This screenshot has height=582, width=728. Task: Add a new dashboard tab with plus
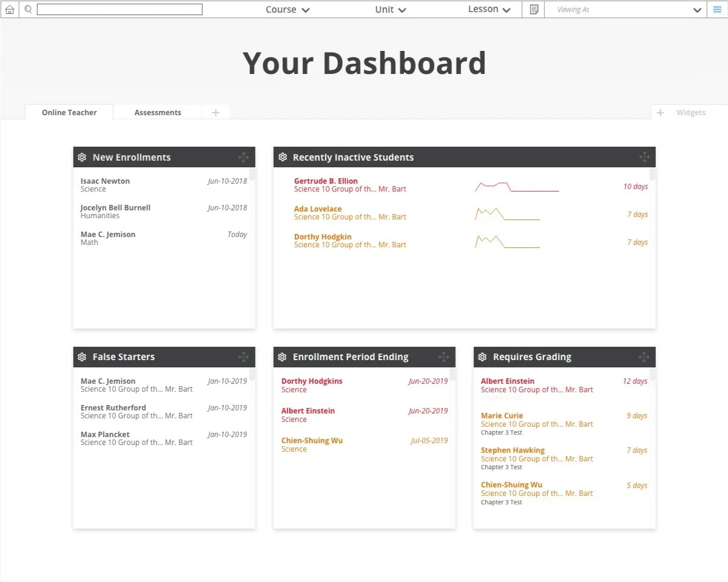pos(215,113)
